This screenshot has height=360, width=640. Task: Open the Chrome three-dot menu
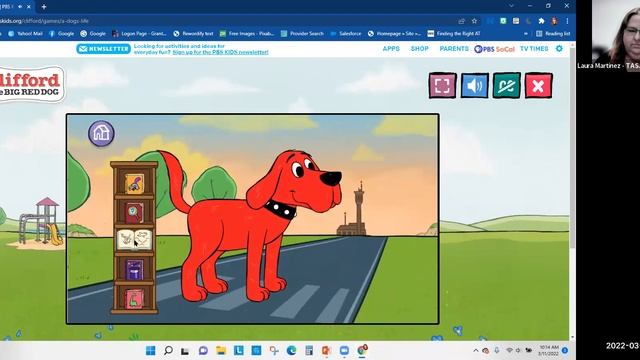(x=567, y=21)
